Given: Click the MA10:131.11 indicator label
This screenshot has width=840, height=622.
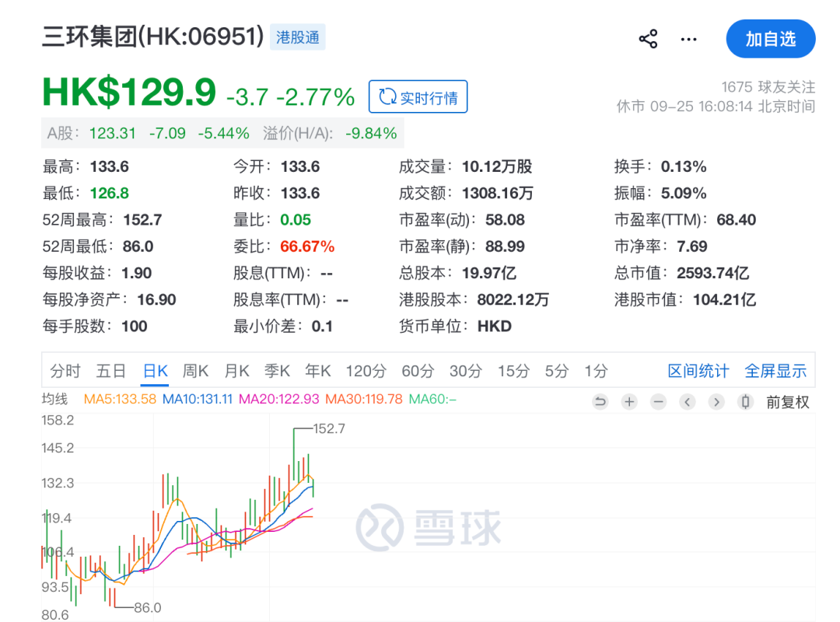Looking at the screenshot, I should tap(197, 399).
